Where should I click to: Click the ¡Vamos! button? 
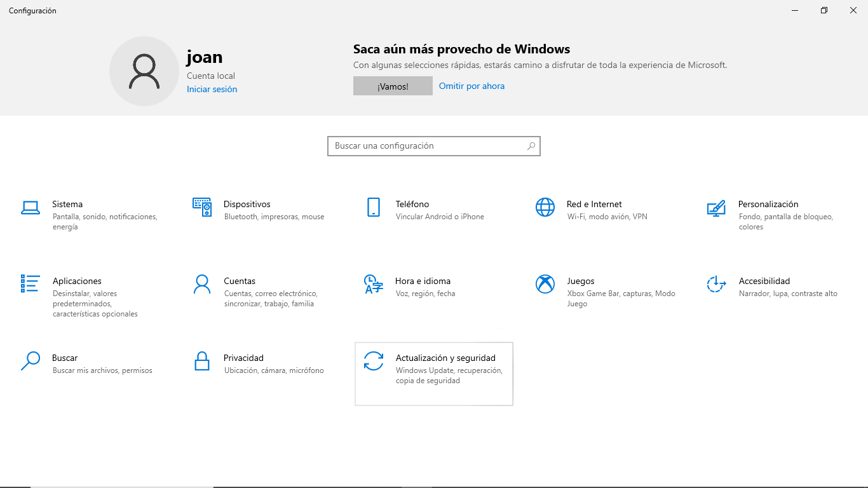(x=393, y=86)
